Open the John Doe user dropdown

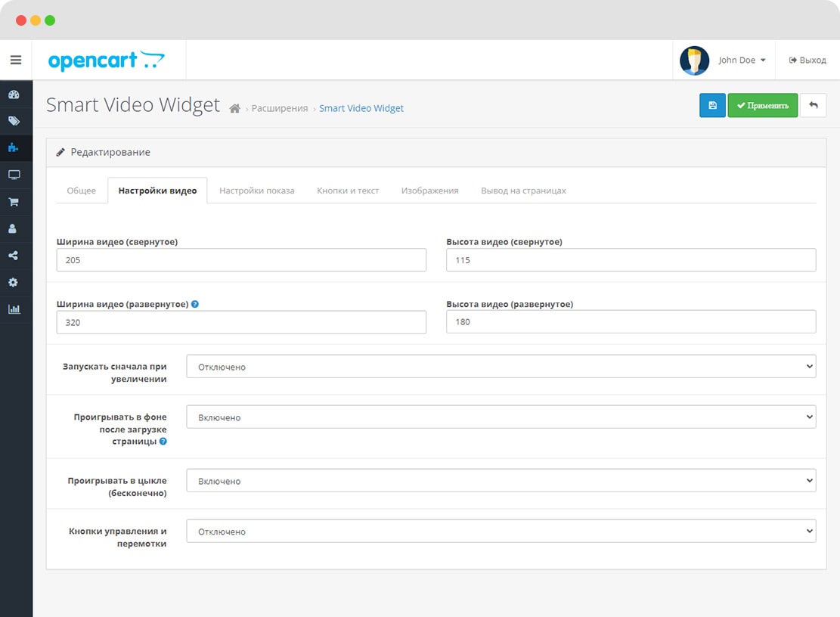742,60
